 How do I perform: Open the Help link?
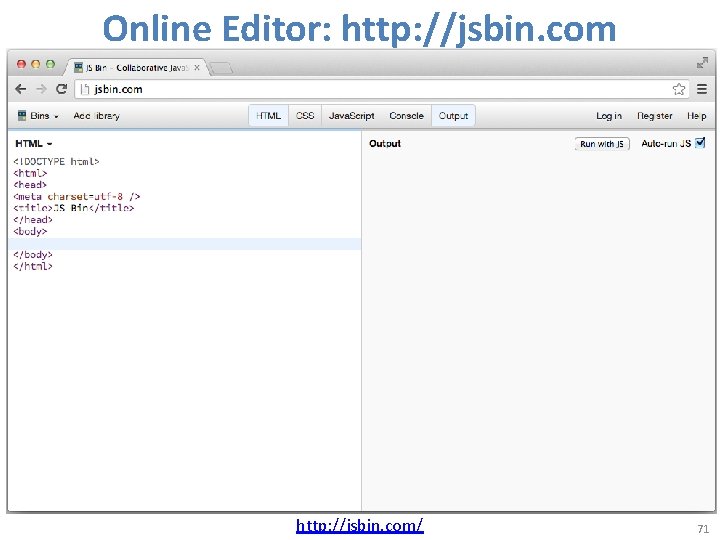[x=697, y=116]
